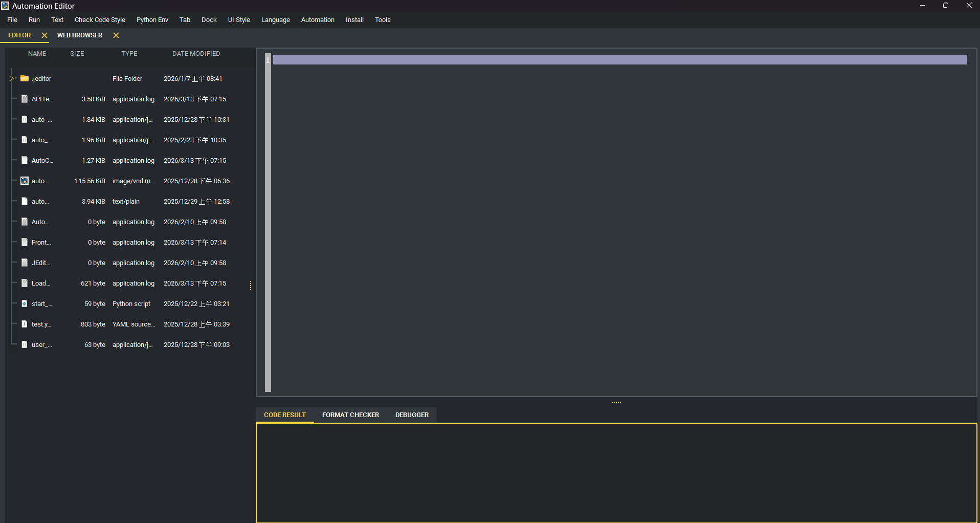
Task: Click the image file icon of the 115.56 KiB auto file
Action: pos(24,180)
